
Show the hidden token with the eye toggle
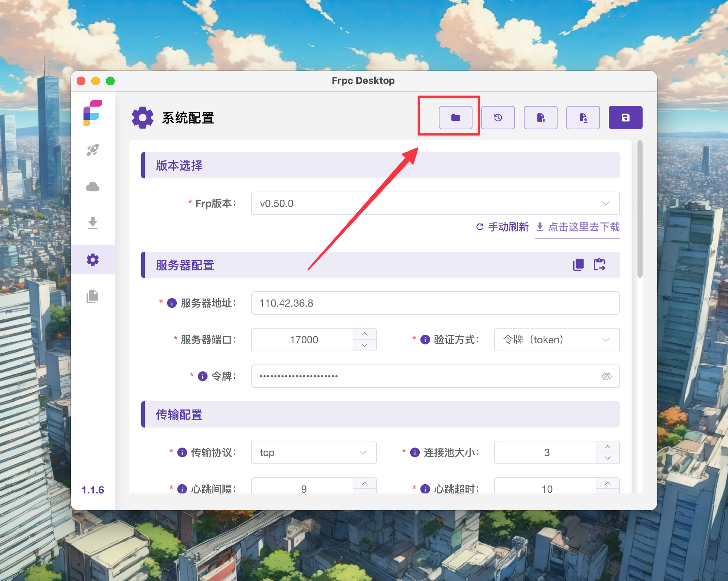pyautogui.click(x=606, y=376)
